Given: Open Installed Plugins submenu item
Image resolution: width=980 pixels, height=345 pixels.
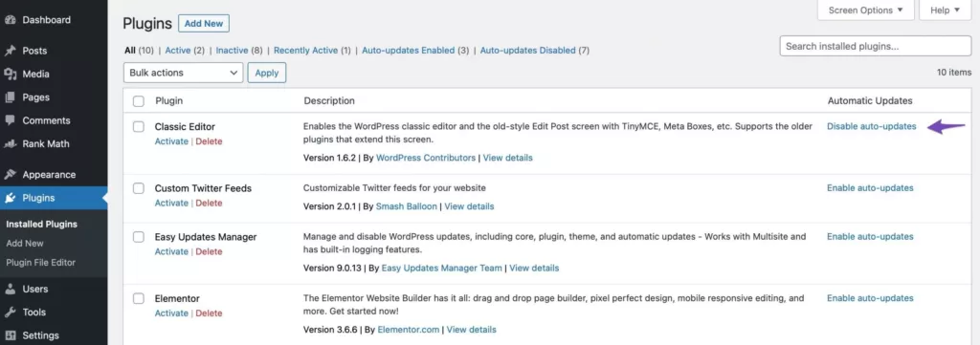Looking at the screenshot, I should [42, 224].
